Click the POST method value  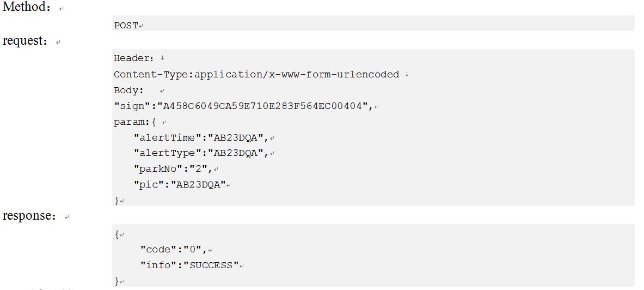point(126,26)
